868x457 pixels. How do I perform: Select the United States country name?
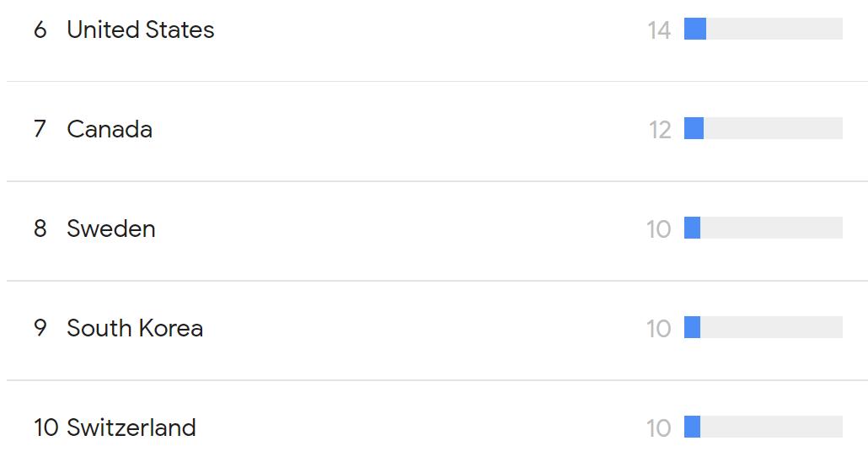(141, 30)
